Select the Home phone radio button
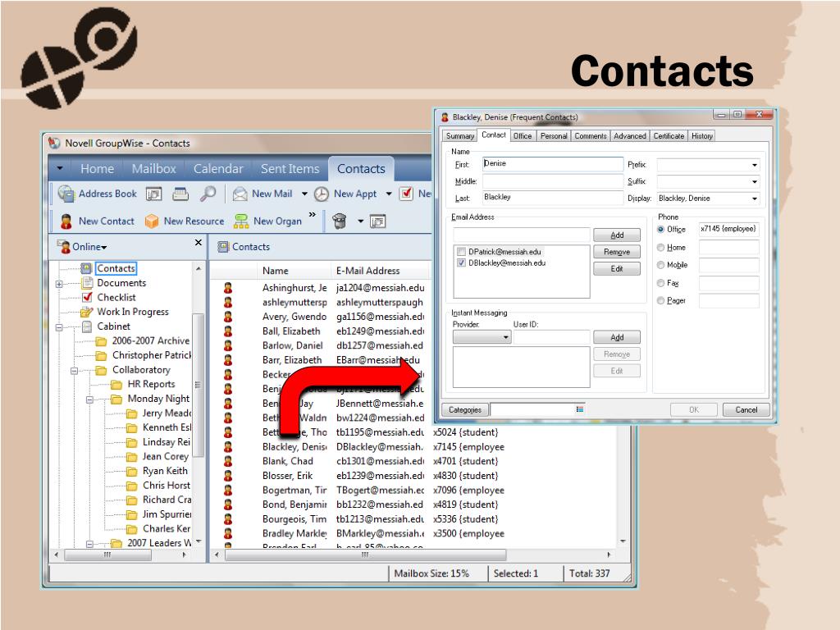Viewport: 840px width, 630px height. (x=660, y=248)
